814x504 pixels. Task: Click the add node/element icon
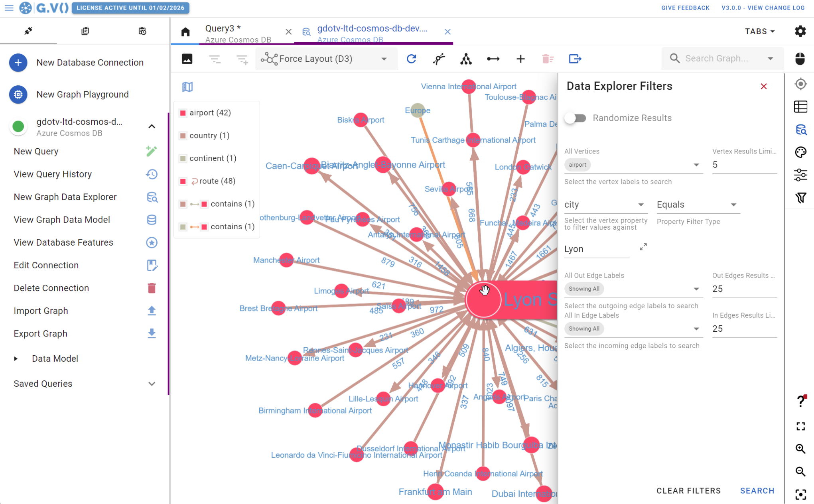click(x=520, y=58)
